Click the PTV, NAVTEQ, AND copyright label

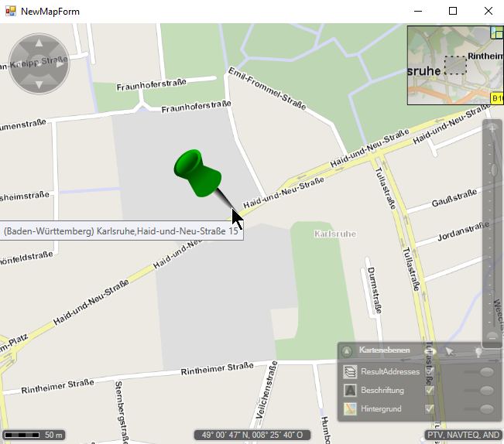464,435
